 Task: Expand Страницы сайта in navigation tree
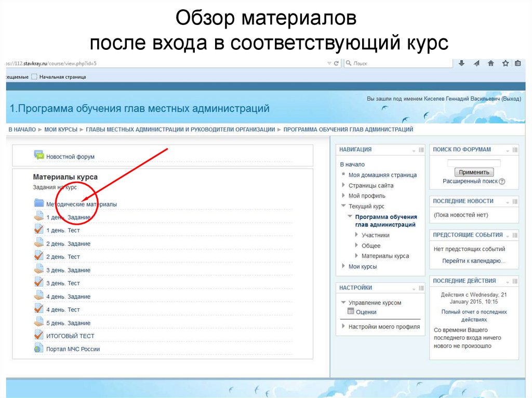[342, 185]
